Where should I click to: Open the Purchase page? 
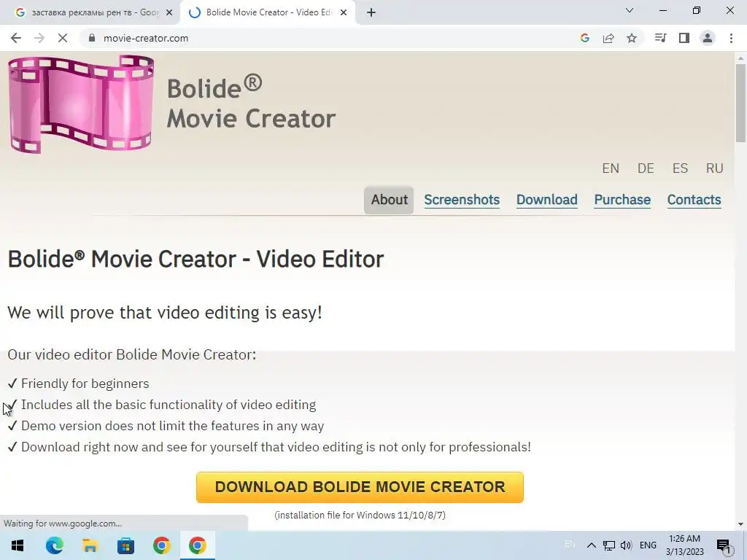pyautogui.click(x=622, y=200)
